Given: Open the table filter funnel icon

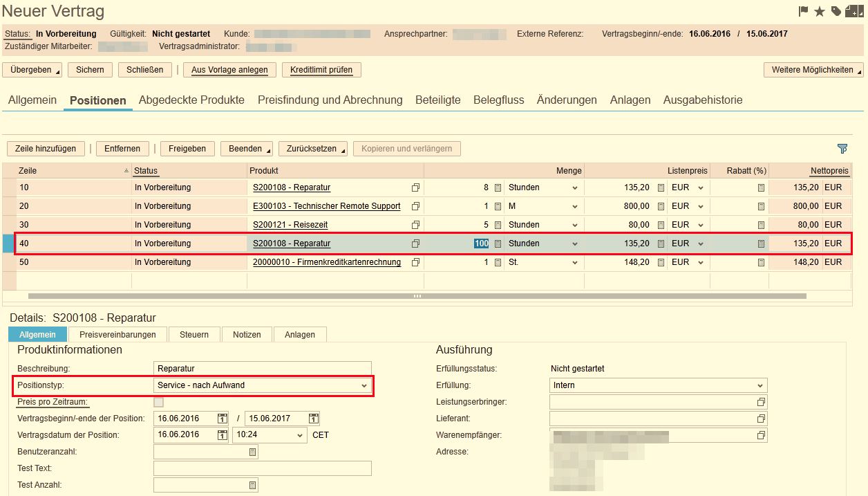Looking at the screenshot, I should 842,149.
